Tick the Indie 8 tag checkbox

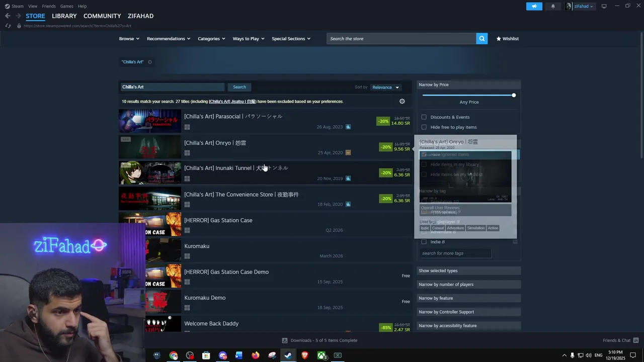[x=424, y=242]
